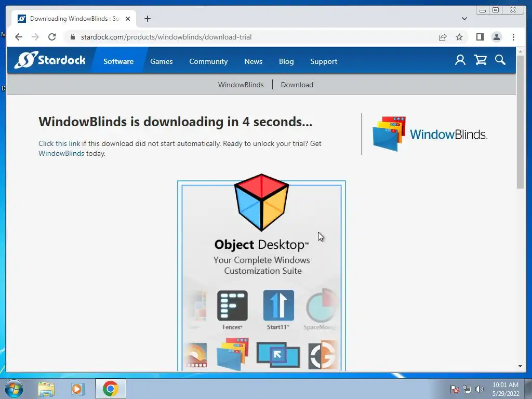The height and width of the screenshot is (399, 532).
Task: Click the page vertical scrollbar thumb
Action: (520, 122)
